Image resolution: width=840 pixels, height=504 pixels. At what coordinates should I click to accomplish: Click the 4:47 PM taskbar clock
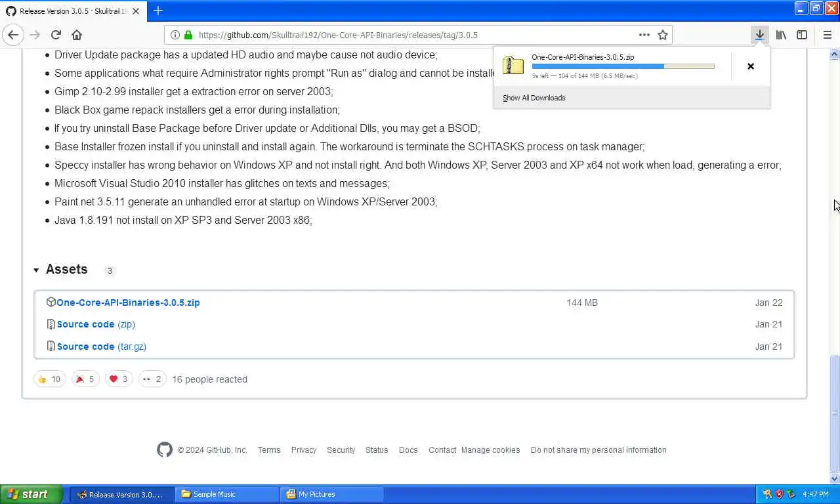click(815, 494)
